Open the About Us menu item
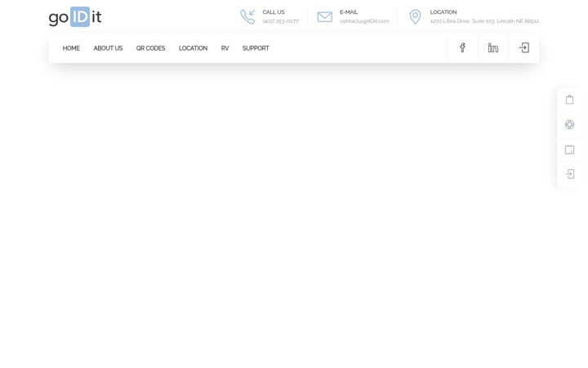 point(108,48)
